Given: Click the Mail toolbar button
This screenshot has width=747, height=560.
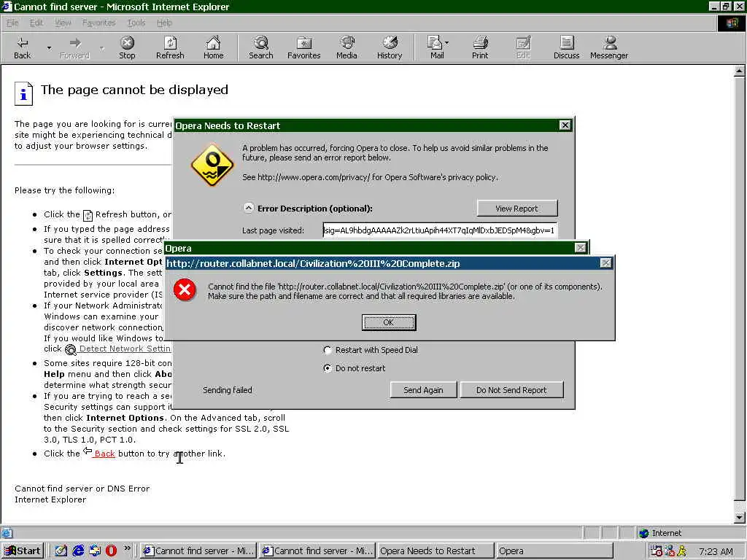Looking at the screenshot, I should tap(435, 47).
